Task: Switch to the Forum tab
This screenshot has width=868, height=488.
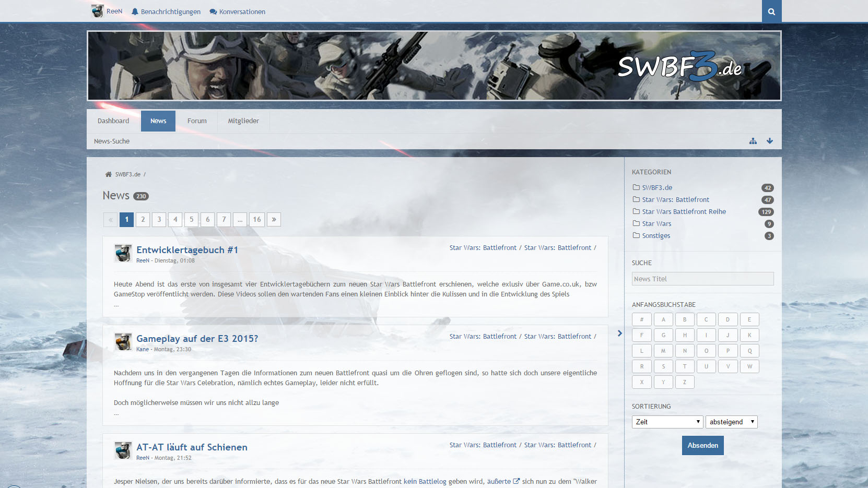Action: click(197, 121)
